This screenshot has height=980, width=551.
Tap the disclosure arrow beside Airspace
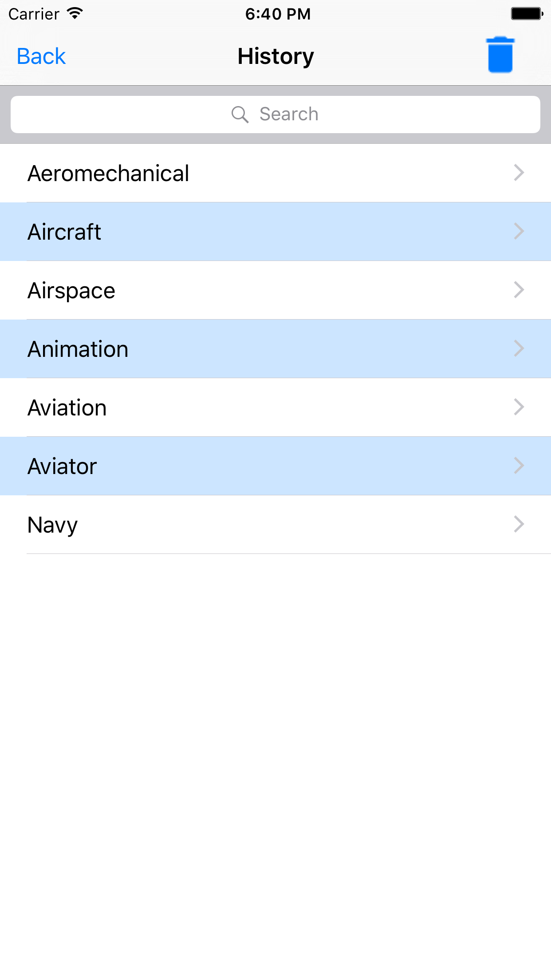click(x=519, y=290)
